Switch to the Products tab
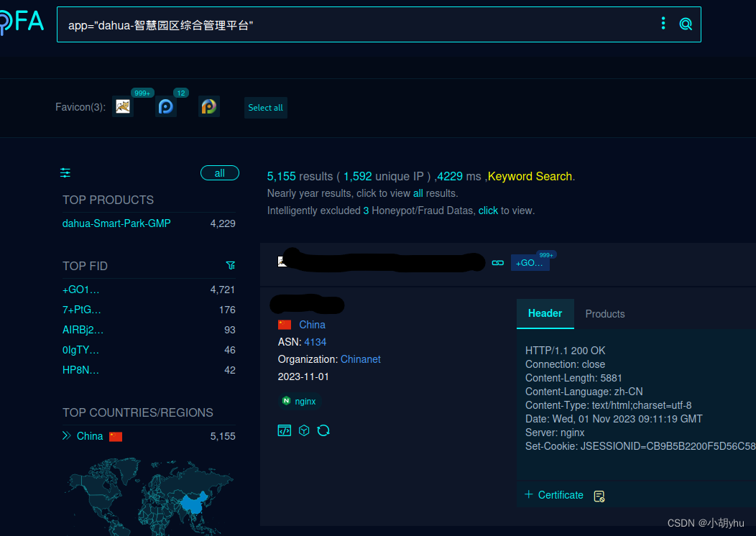 click(604, 314)
